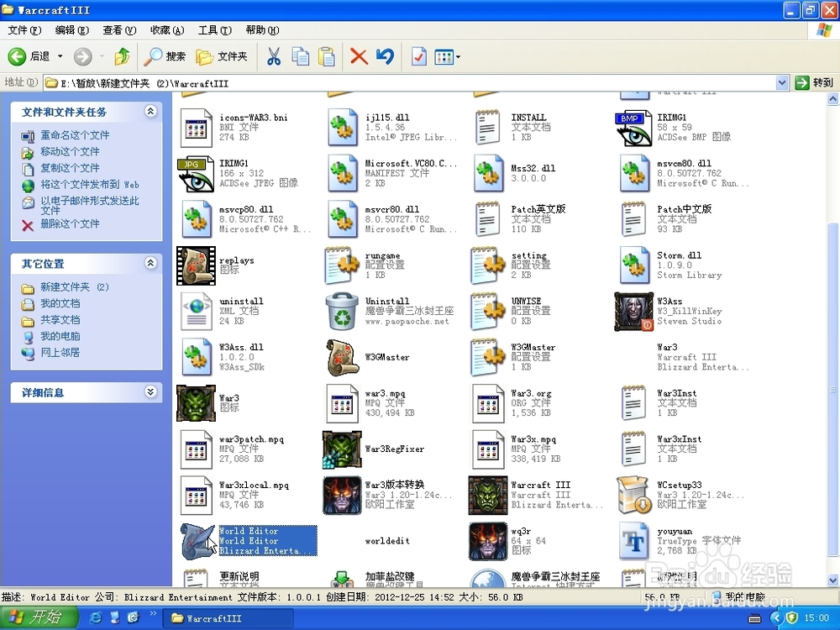Open My Documents (我的文档) link
The image size is (840, 630).
tap(60, 304)
